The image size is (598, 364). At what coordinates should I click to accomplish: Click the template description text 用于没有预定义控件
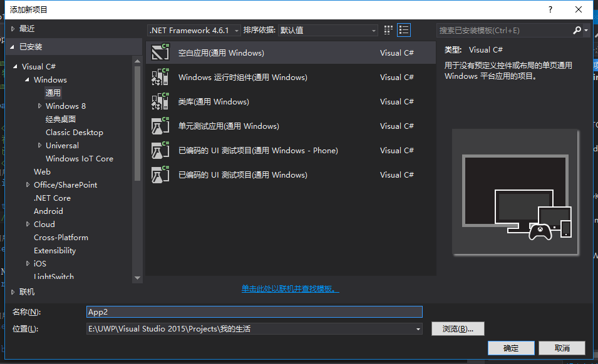508,71
